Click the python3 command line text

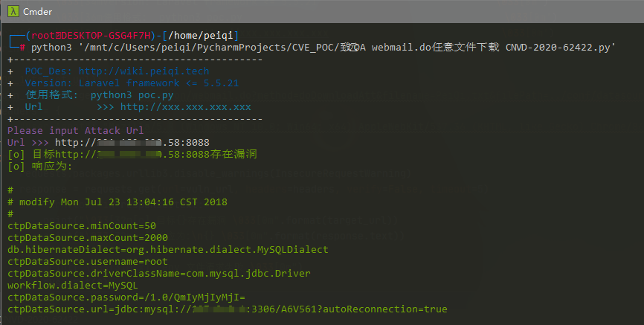(x=323, y=48)
